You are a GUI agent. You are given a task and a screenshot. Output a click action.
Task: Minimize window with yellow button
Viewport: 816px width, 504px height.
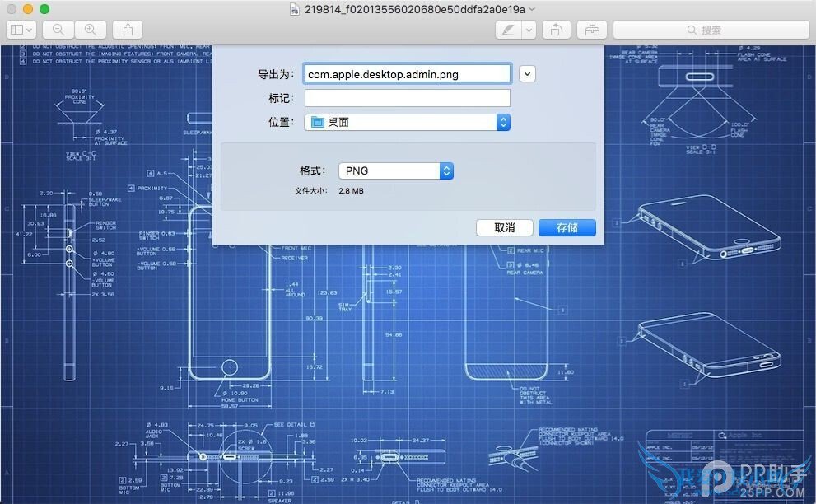[x=28, y=9]
